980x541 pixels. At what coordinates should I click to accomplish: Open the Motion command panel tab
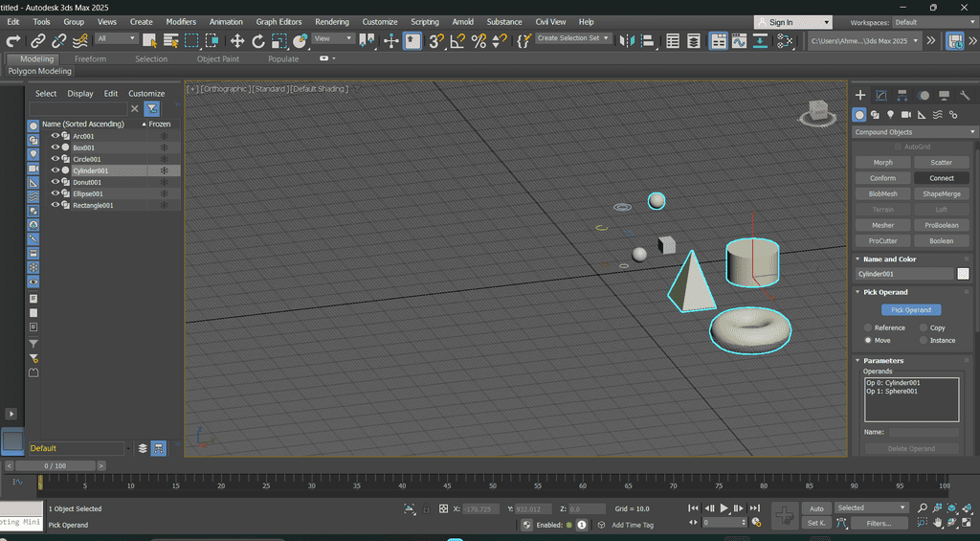[x=924, y=95]
